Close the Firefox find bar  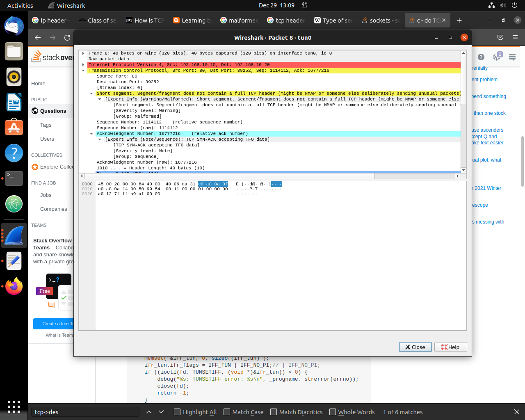(x=517, y=412)
